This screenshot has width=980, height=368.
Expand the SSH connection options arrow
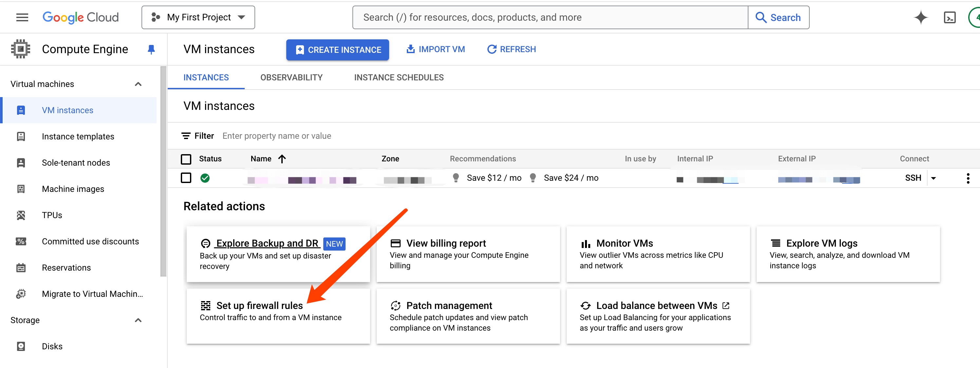933,178
